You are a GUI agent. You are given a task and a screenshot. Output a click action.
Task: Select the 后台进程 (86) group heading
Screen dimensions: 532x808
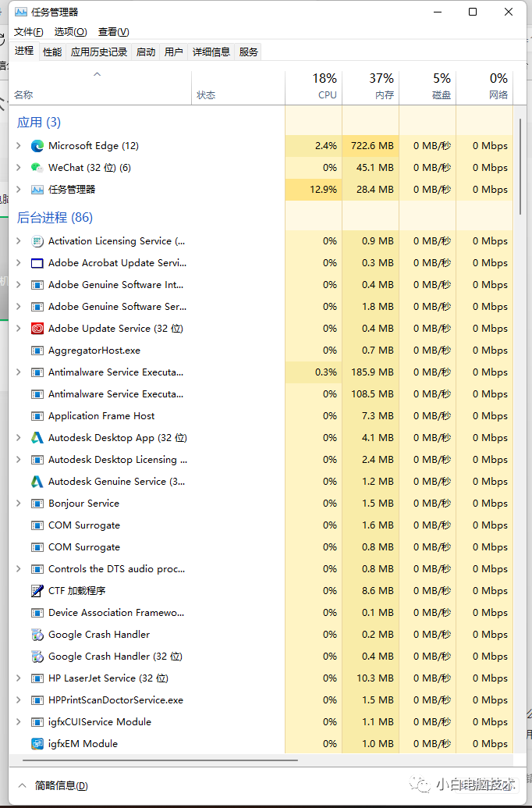click(x=55, y=218)
